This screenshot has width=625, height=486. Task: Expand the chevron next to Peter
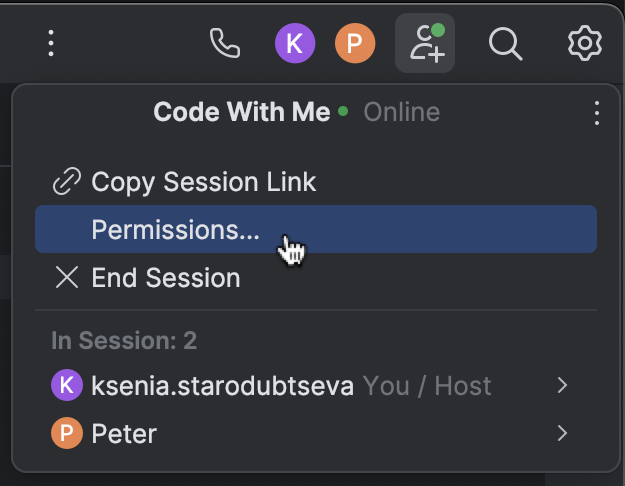[562, 433]
